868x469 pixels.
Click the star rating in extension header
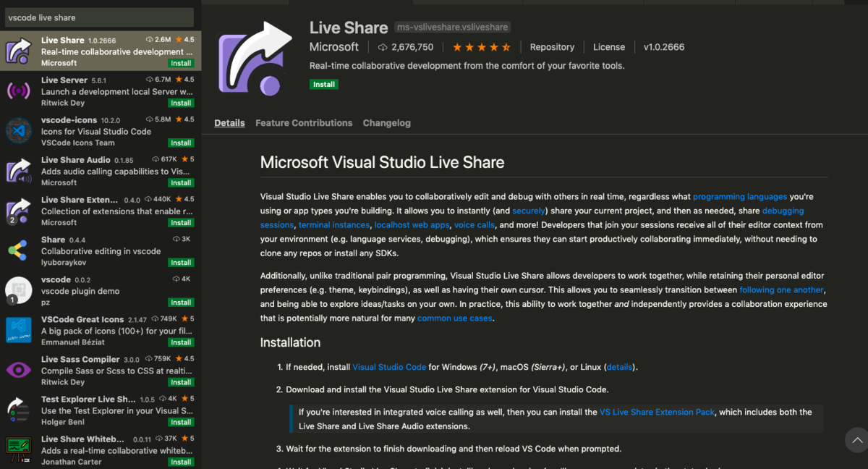482,47
